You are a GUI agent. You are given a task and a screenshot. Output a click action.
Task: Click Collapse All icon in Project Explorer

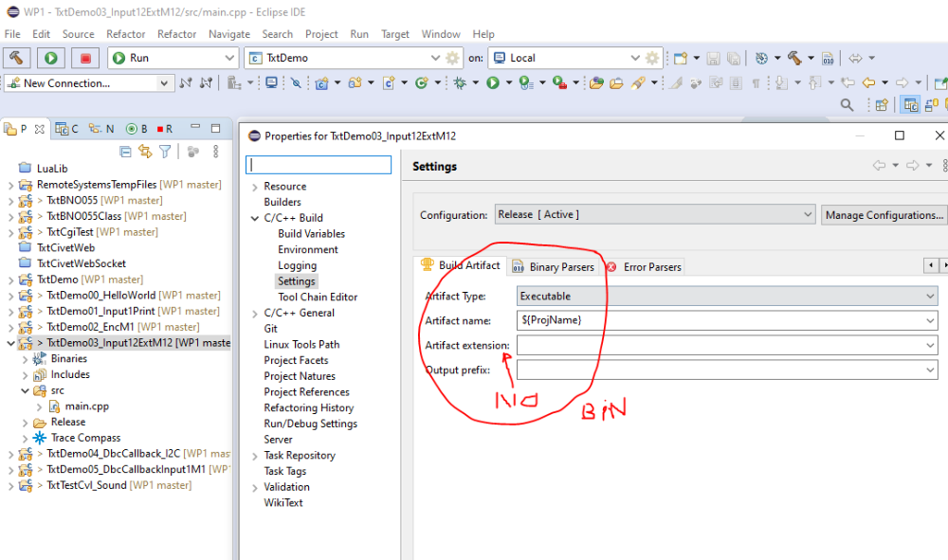click(125, 152)
